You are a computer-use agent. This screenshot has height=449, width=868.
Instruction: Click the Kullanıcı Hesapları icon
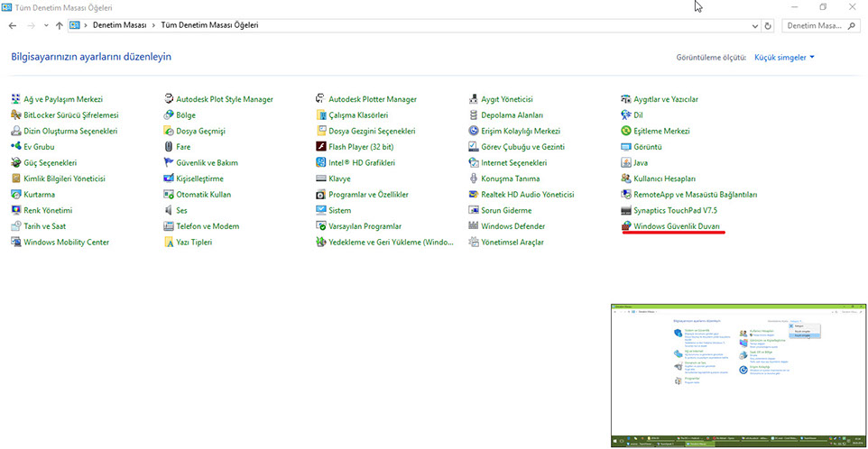pyautogui.click(x=626, y=179)
